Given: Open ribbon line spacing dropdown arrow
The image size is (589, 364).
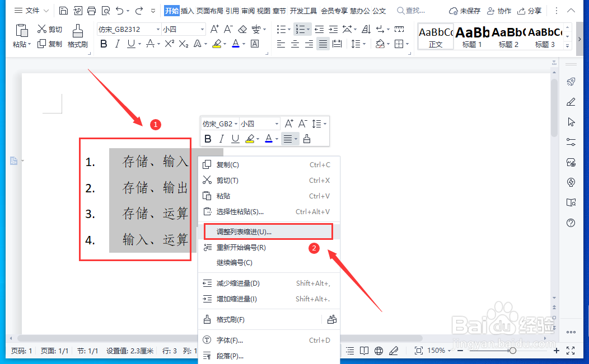Looking at the screenshot, I should 364,44.
